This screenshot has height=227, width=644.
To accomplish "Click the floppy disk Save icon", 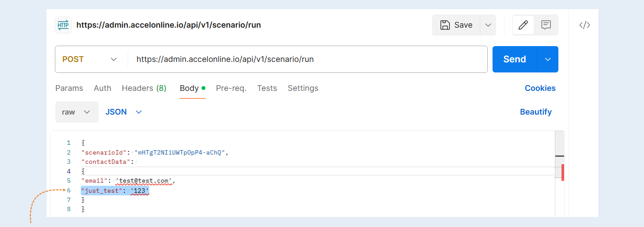I will coord(445,25).
